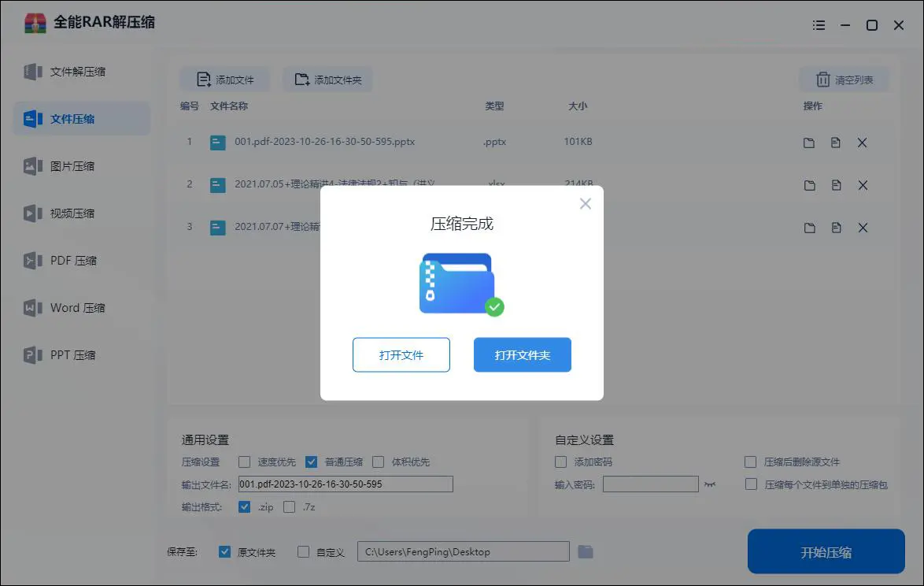Click 添加文件夹 toolbar button
Screen dimensions: 924x586
pos(327,80)
